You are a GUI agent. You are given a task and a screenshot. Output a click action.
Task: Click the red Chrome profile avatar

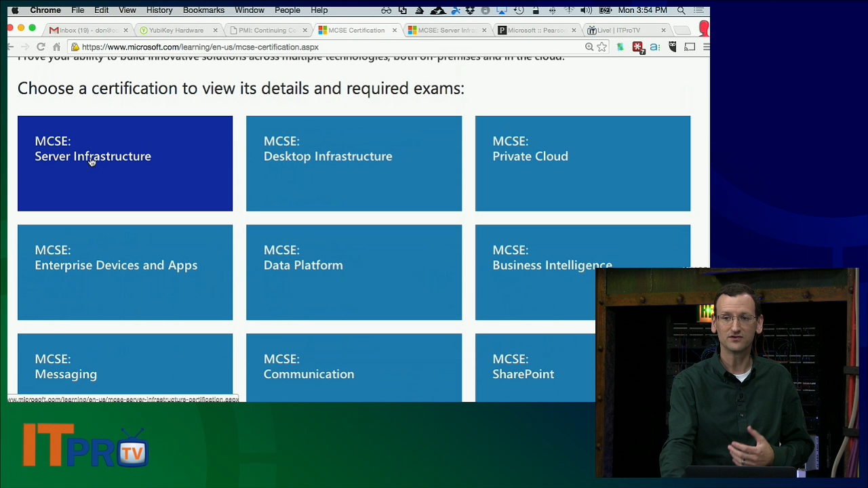click(x=705, y=28)
